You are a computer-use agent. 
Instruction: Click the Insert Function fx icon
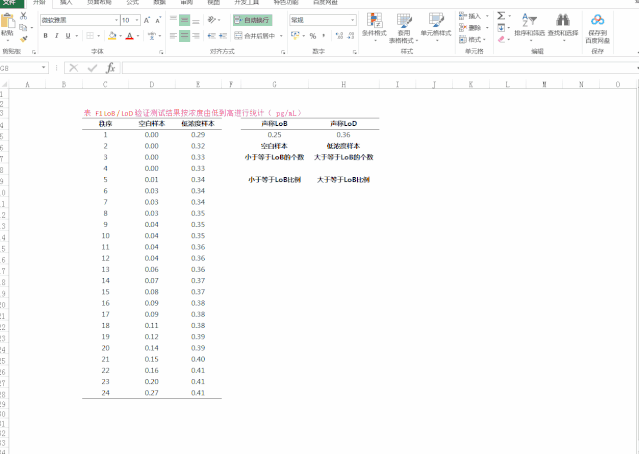[110, 68]
